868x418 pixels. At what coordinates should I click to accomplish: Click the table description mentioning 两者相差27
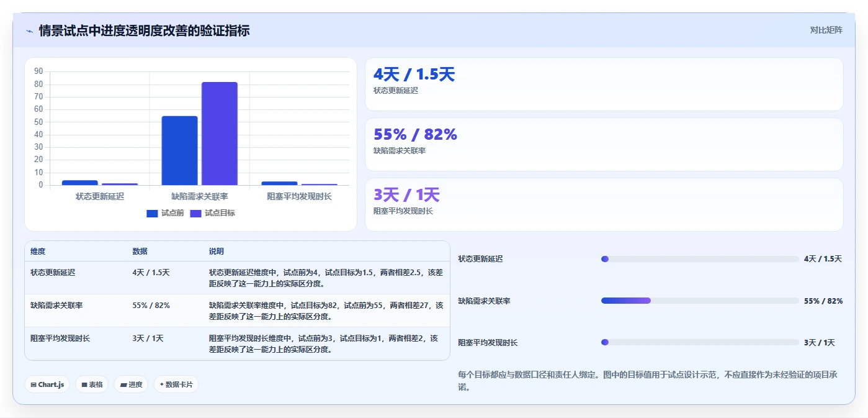[x=326, y=311]
